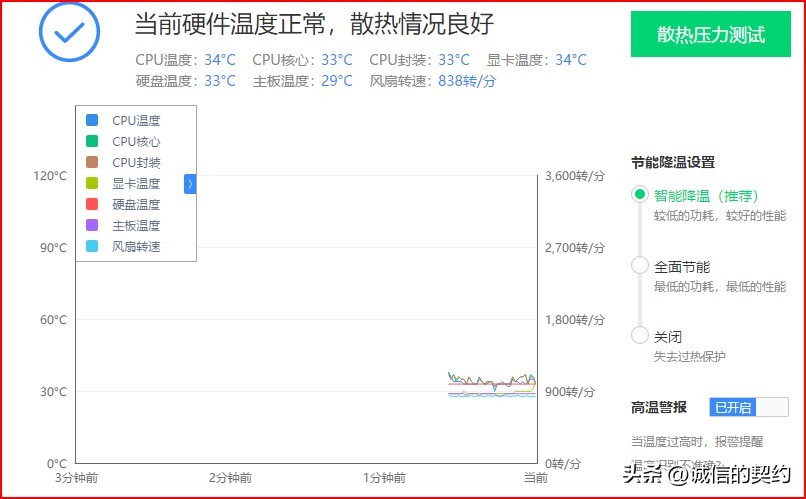The image size is (806, 499).
Task: Click the blue CPU温度 legend swatch
Action: (92, 120)
